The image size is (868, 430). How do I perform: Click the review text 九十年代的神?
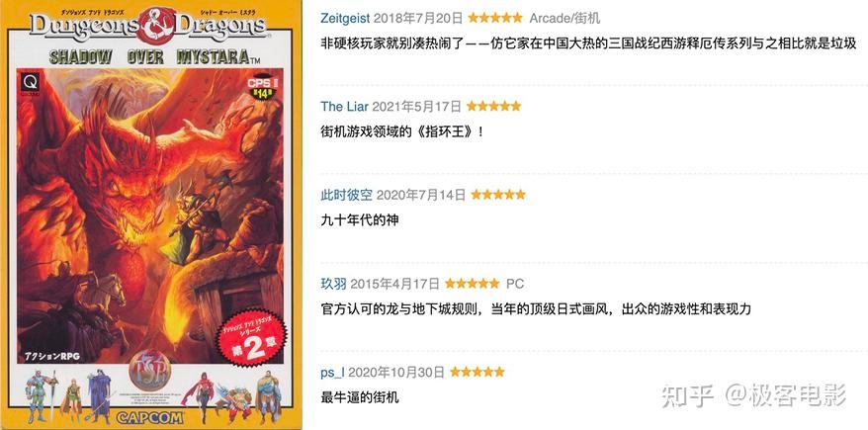(359, 220)
